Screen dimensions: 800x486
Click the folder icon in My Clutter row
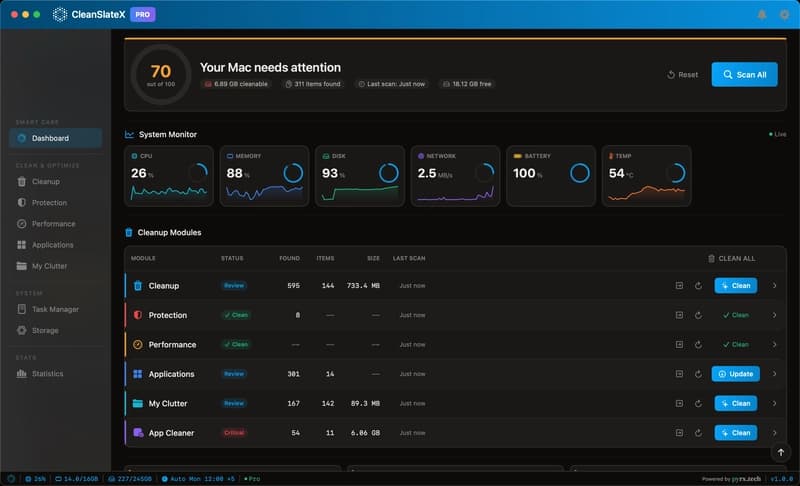[138, 403]
